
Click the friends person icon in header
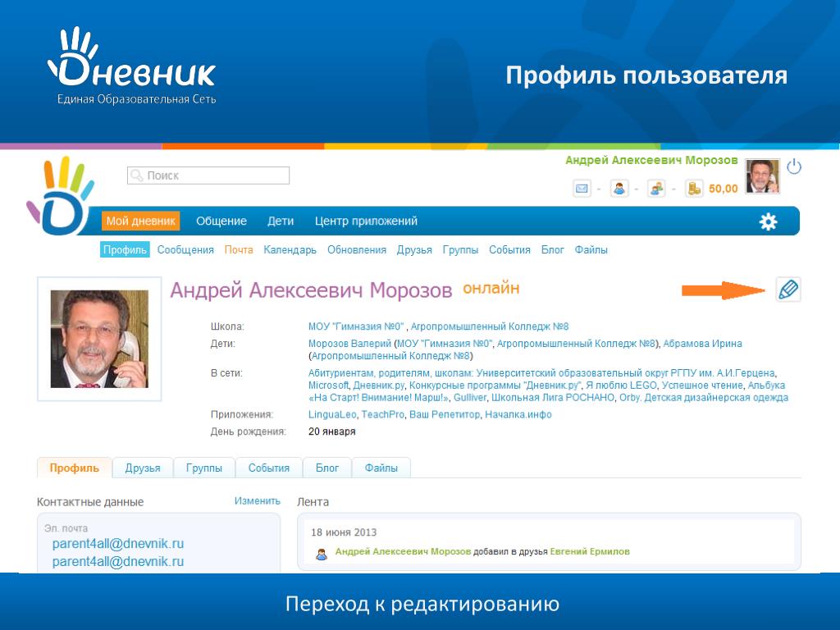pos(619,189)
